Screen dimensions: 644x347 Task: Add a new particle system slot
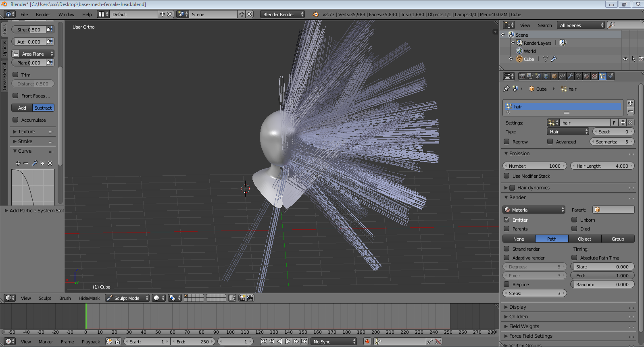pos(631,103)
